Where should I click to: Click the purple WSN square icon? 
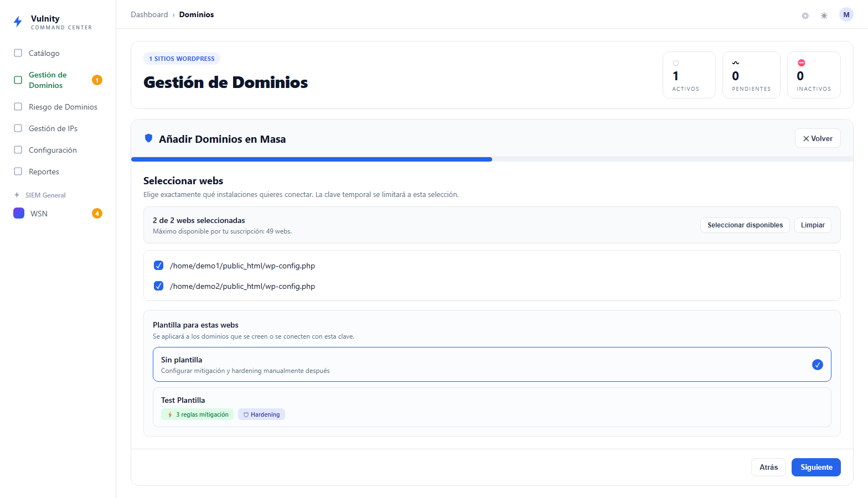point(19,213)
